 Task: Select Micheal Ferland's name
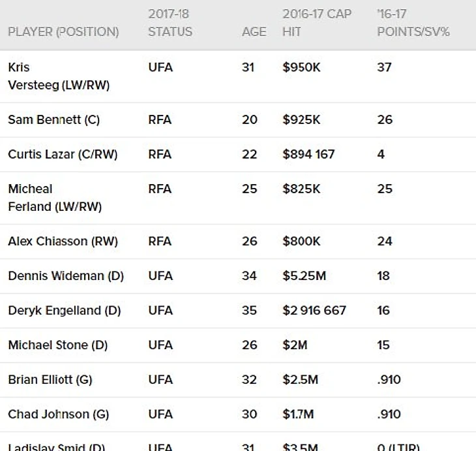[x=55, y=198]
